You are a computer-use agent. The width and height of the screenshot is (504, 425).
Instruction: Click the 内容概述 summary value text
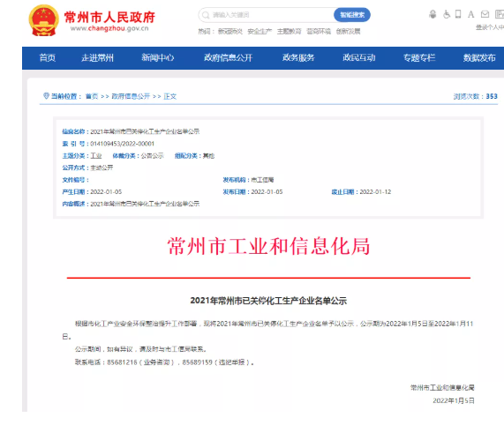[145, 204]
